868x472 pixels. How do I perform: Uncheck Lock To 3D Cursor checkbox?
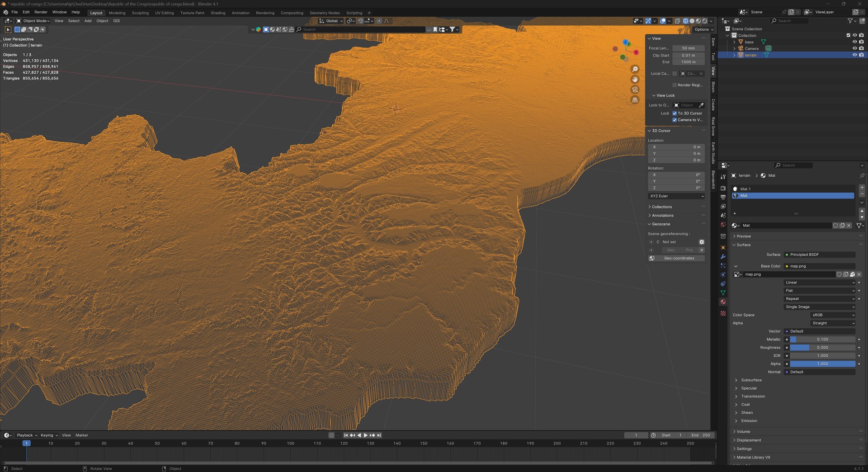tap(675, 113)
